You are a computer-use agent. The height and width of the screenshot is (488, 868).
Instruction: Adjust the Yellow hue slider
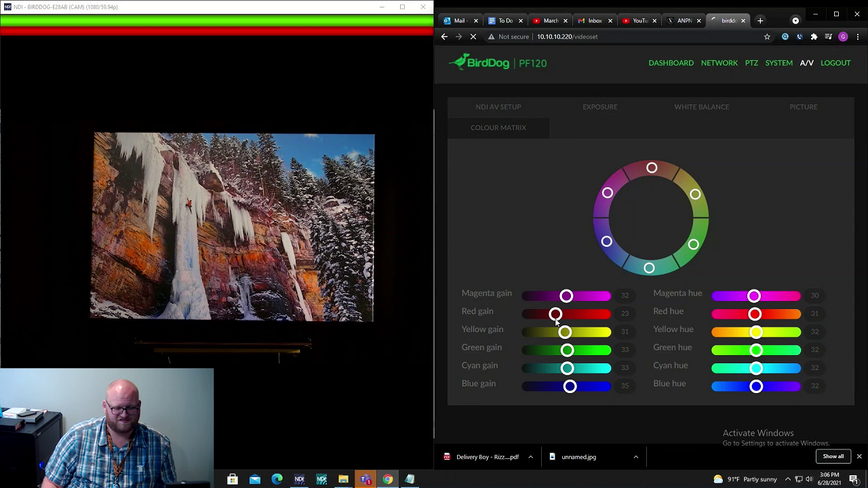tap(756, 331)
